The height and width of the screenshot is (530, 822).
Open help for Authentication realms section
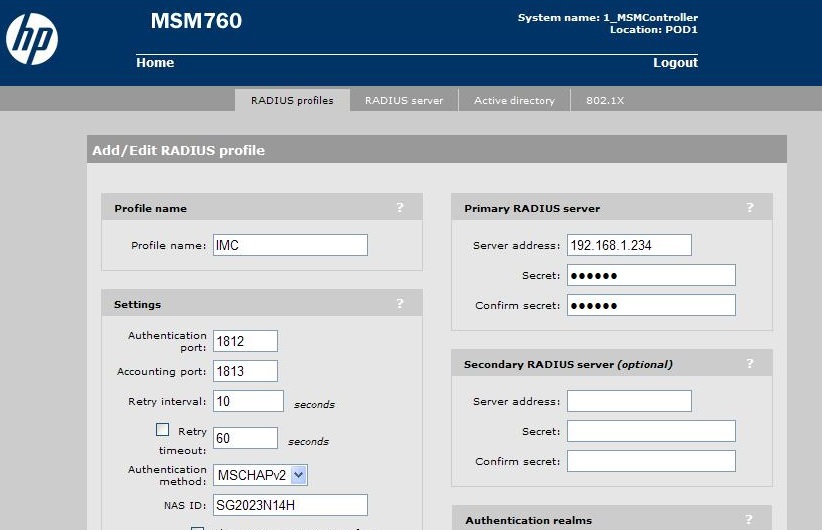pos(749,520)
